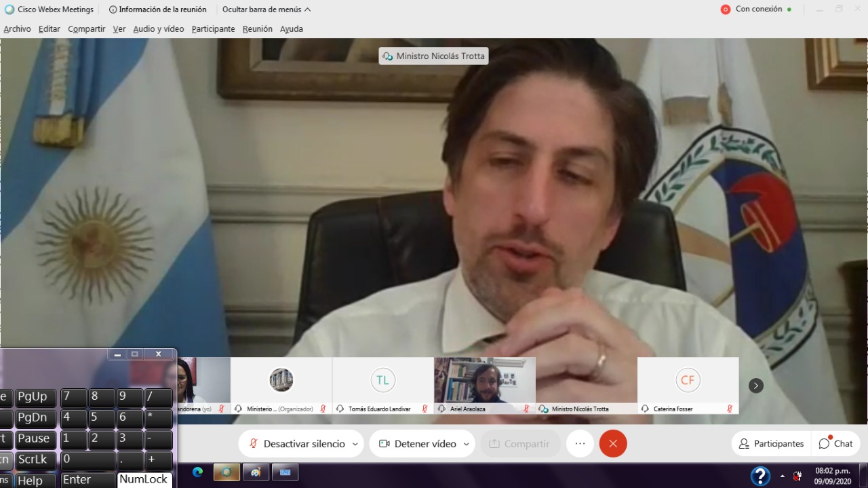This screenshot has height=488, width=868.
Task: Select Tomás Eduardo Landivar thumbnail
Action: (x=383, y=386)
